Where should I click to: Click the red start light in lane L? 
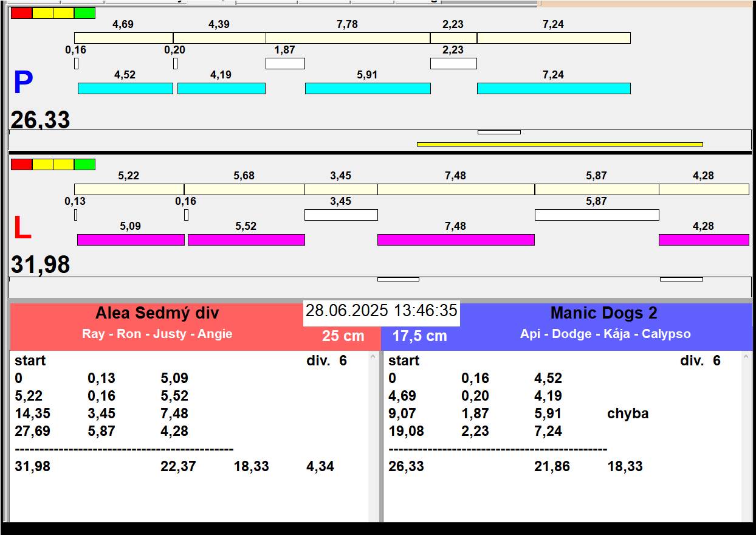(x=21, y=164)
